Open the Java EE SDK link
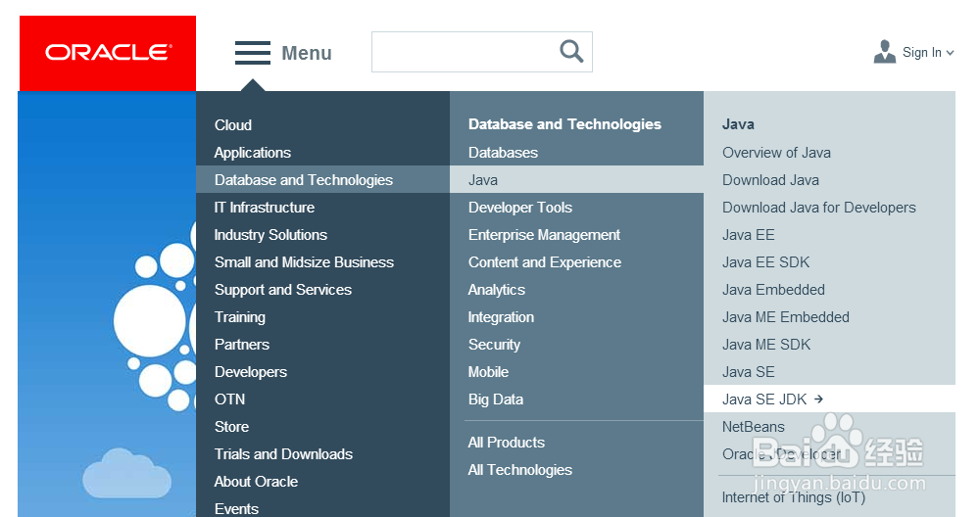The height and width of the screenshot is (517, 980). [765, 262]
